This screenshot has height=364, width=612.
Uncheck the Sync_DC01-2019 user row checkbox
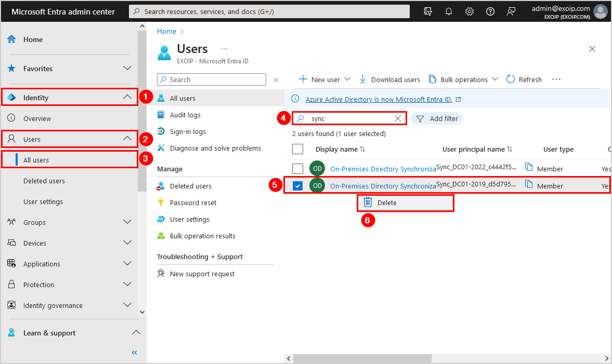tap(297, 186)
